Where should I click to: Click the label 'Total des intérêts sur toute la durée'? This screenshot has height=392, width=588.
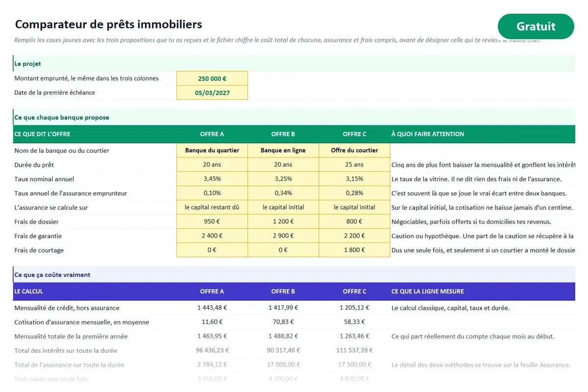click(x=66, y=351)
